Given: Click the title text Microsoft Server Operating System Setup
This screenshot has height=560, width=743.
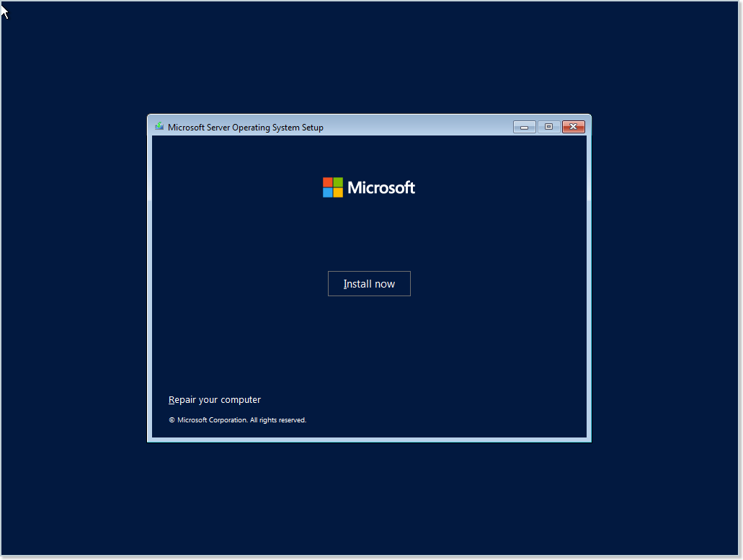Looking at the screenshot, I should click(245, 127).
